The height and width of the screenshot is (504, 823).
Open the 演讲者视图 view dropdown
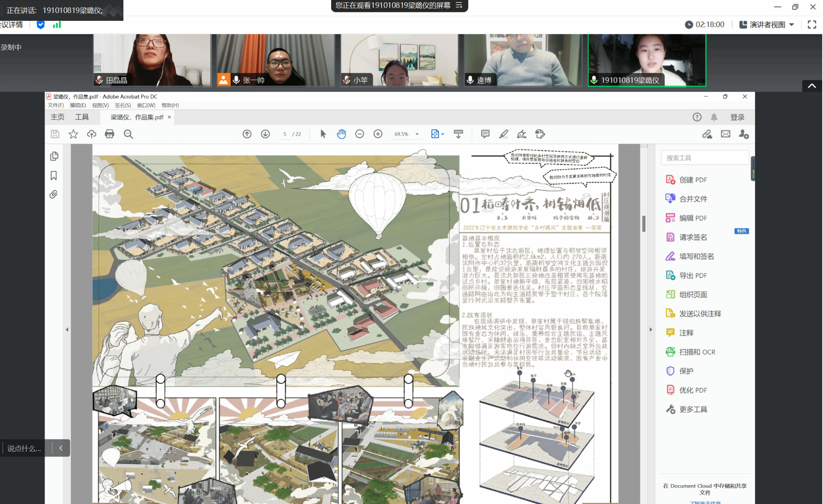(x=767, y=24)
